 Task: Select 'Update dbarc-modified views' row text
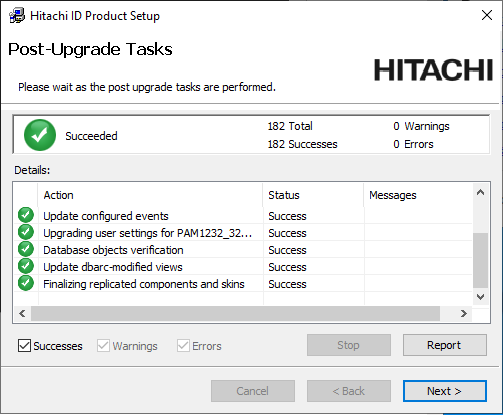pos(113,267)
